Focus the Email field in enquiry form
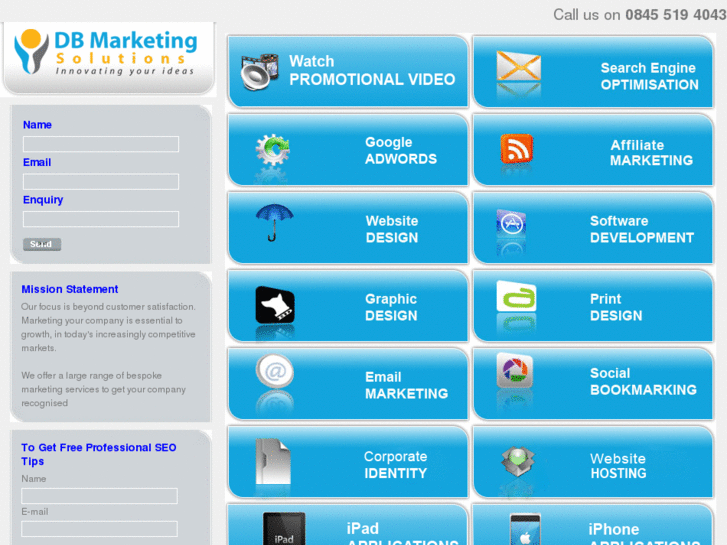Viewport: 727px width, 545px height. (x=101, y=181)
